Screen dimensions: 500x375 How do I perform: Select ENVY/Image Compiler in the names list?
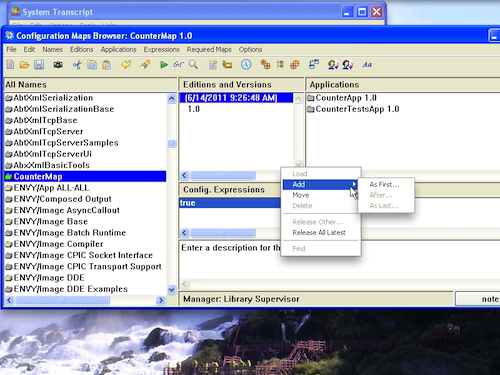[85, 244]
